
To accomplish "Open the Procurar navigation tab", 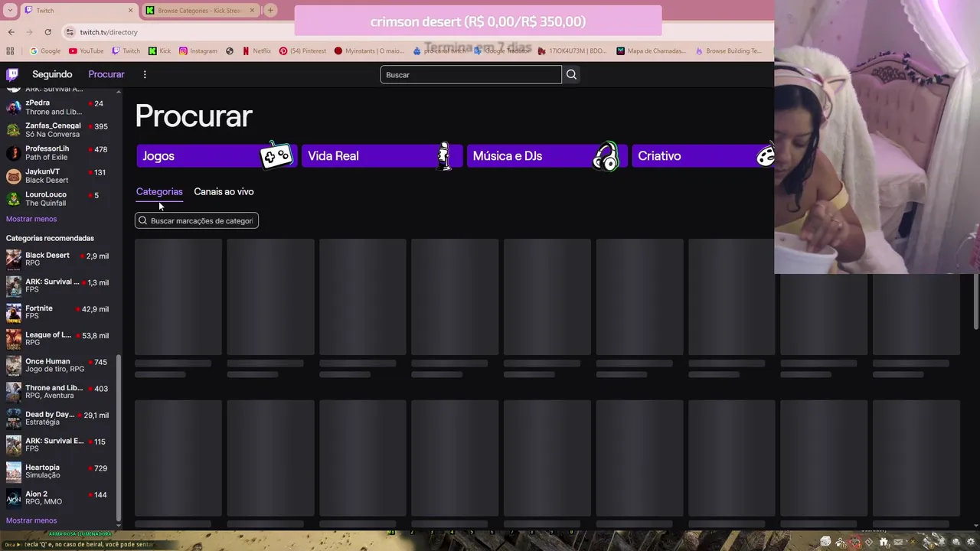I will point(106,74).
